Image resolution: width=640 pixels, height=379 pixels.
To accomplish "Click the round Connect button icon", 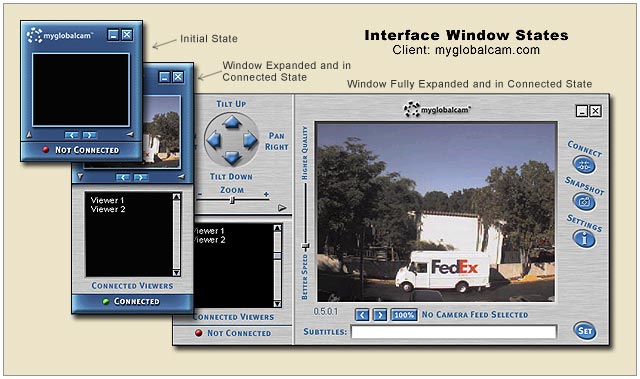I will tap(584, 165).
